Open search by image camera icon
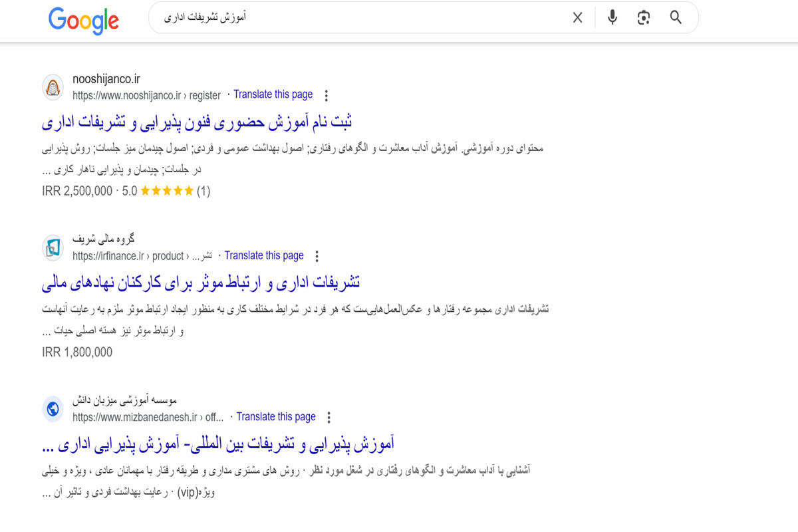The width and height of the screenshot is (798, 532). 643,18
